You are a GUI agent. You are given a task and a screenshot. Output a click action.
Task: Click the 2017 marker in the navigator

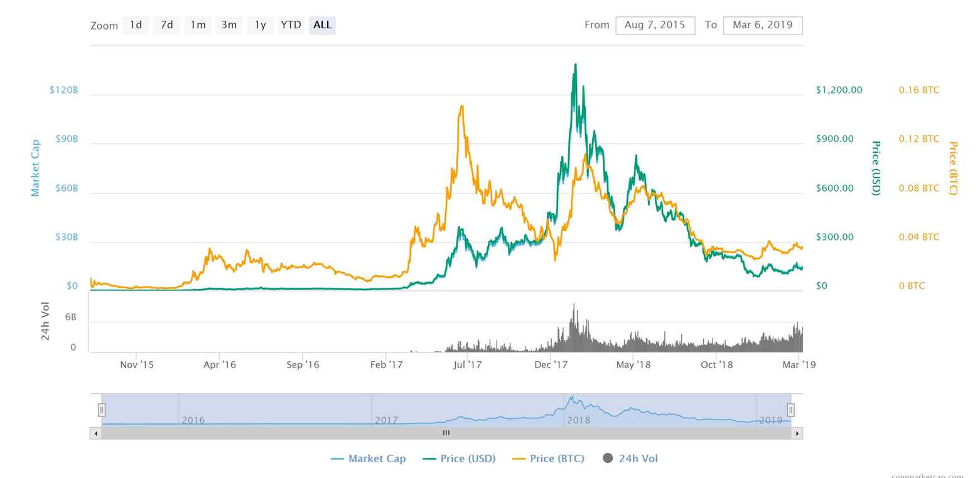(x=386, y=420)
